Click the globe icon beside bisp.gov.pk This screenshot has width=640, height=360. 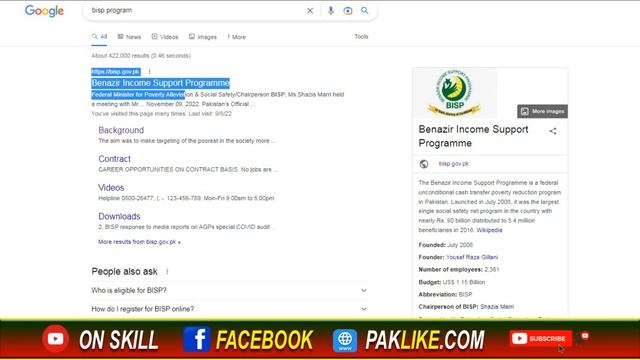pyautogui.click(x=424, y=164)
